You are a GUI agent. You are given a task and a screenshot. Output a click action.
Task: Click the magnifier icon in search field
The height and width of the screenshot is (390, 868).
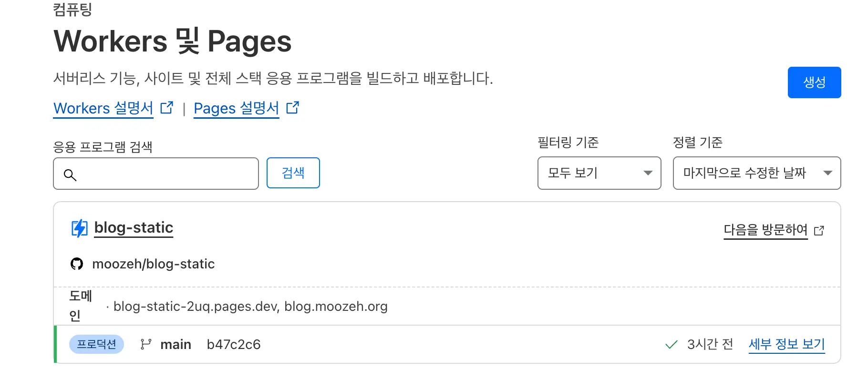coord(70,175)
